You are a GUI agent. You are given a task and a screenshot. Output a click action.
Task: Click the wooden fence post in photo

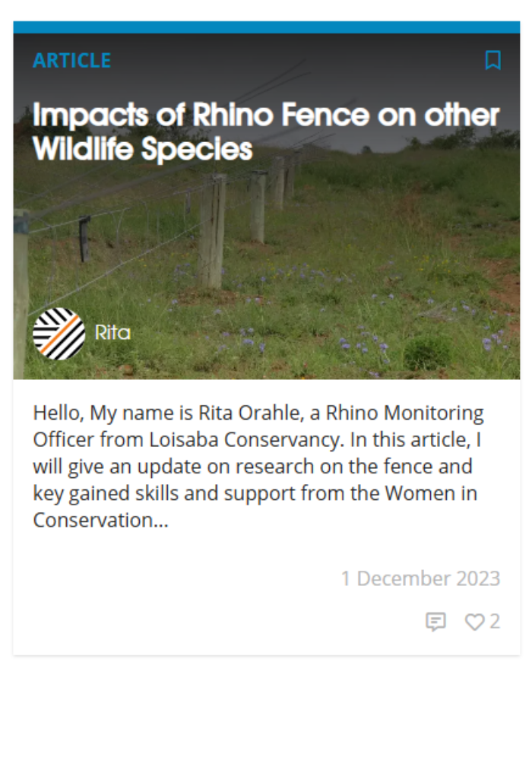coord(212,232)
